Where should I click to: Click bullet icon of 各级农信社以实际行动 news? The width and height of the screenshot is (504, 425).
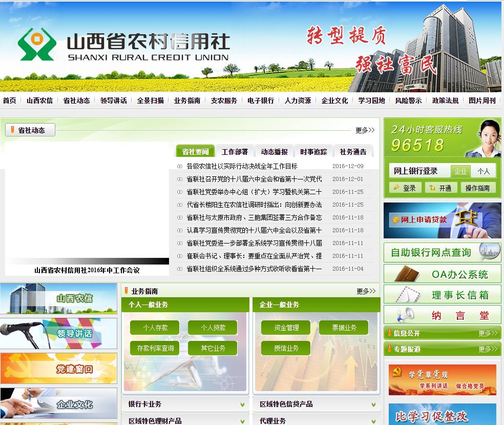[180, 166]
